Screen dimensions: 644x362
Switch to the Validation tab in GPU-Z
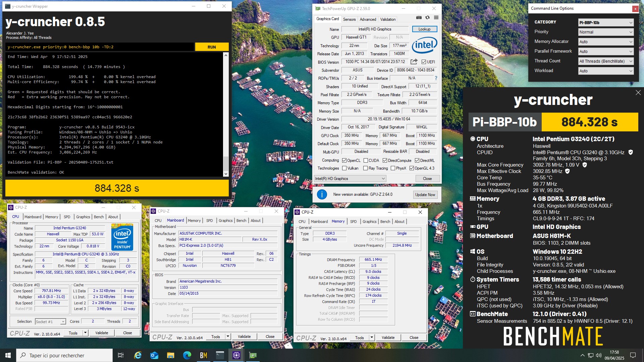[x=388, y=19]
